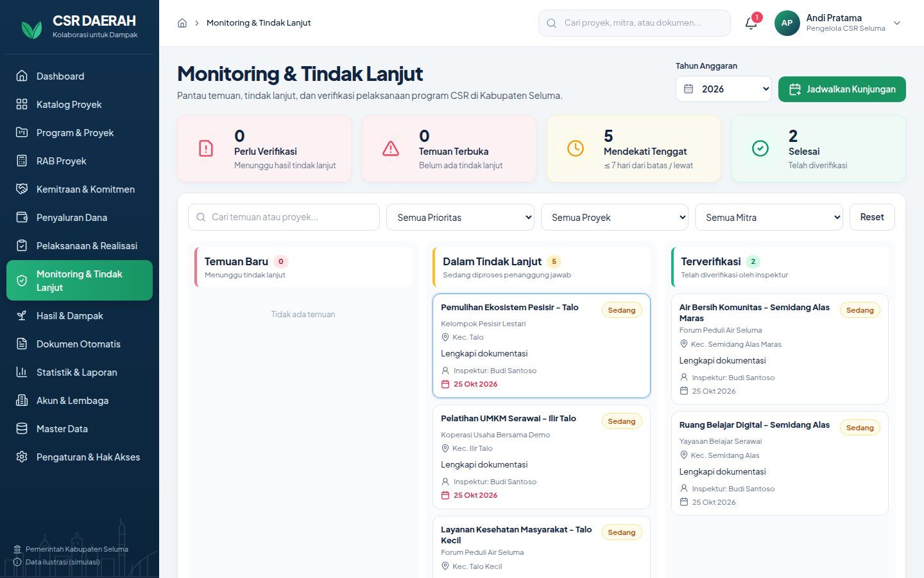Open the Pelatihan UMKM Serawai – Ilir Talo card
924x578 pixels.
(x=542, y=457)
